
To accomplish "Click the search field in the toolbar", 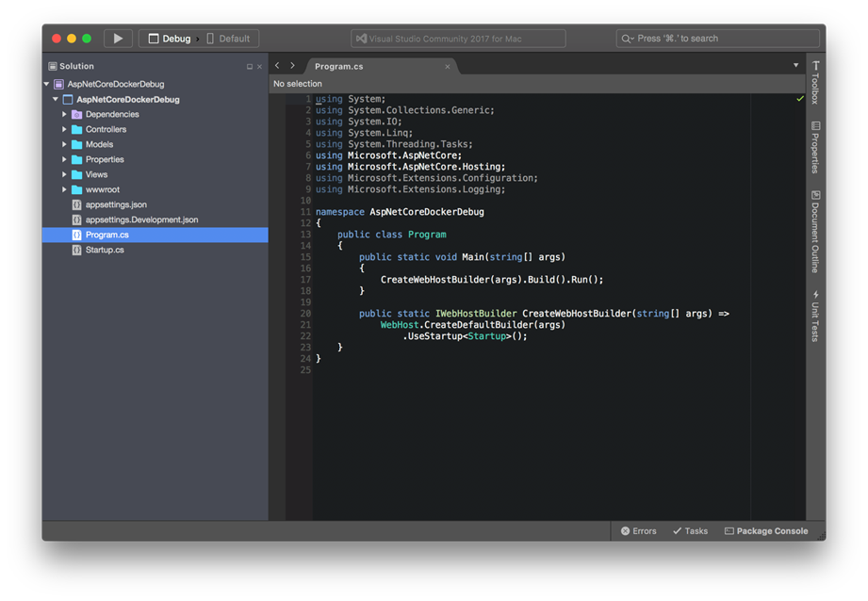I will [x=717, y=39].
